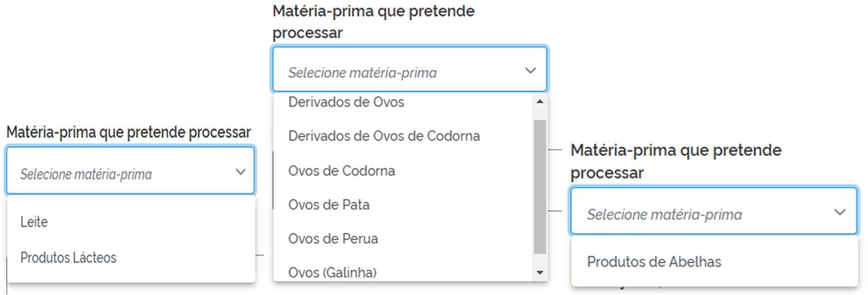Toggle chevron of dropdown listing Derivados de Ovos

[530, 70]
